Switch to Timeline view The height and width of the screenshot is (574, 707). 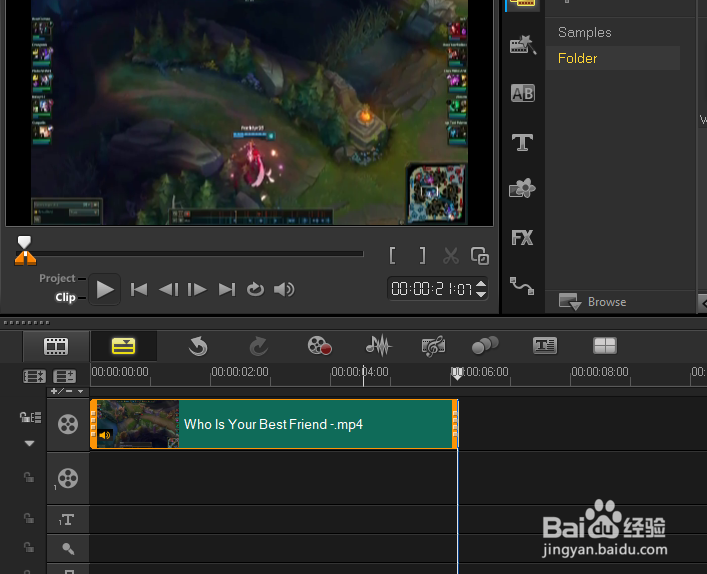coord(124,346)
